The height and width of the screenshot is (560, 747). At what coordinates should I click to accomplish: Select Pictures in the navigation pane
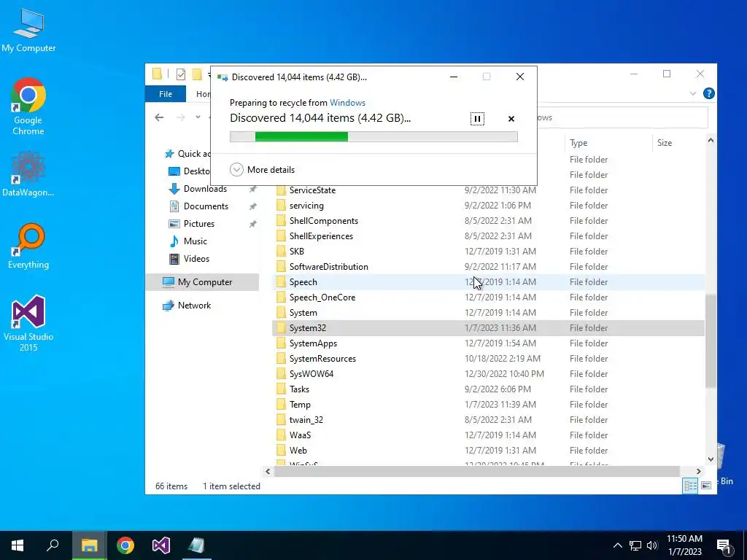point(198,224)
